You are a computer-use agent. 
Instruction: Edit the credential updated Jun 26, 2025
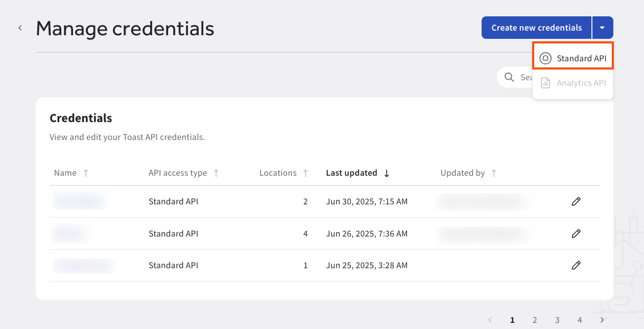point(576,233)
